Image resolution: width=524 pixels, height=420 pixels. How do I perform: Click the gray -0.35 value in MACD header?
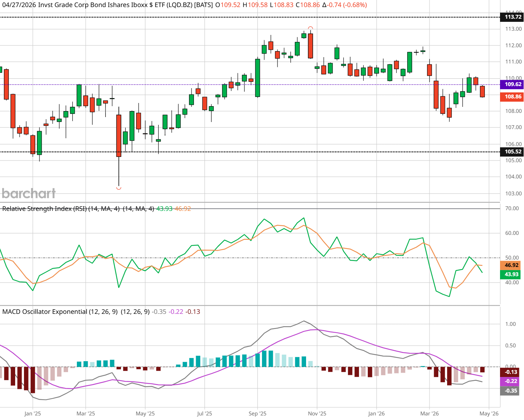[x=159, y=312]
